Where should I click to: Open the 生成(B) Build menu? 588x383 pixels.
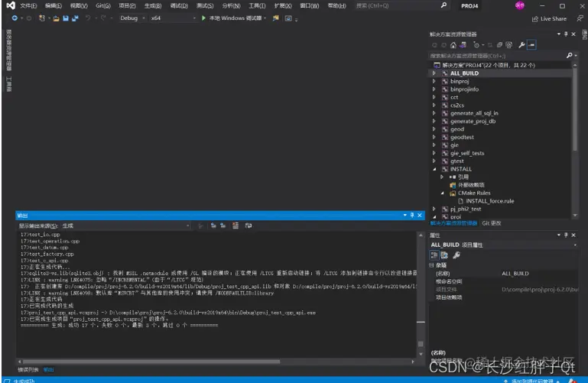153,5
